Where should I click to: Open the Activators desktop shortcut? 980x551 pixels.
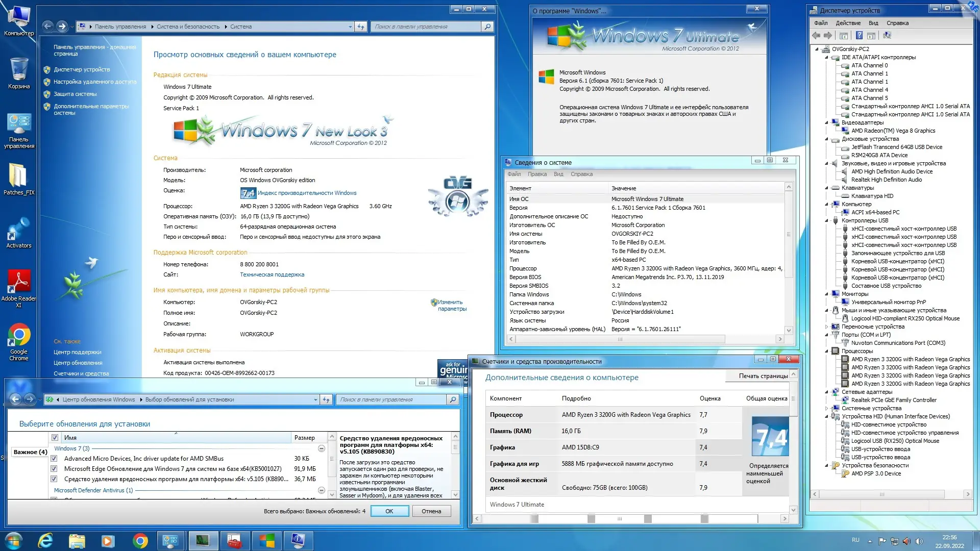19,229
